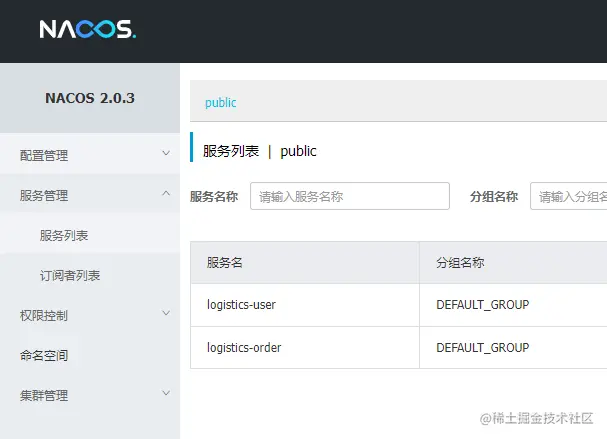Expand the 集群管理 menu chevron
Image resolution: width=607 pixels, height=439 pixels.
tap(166, 393)
